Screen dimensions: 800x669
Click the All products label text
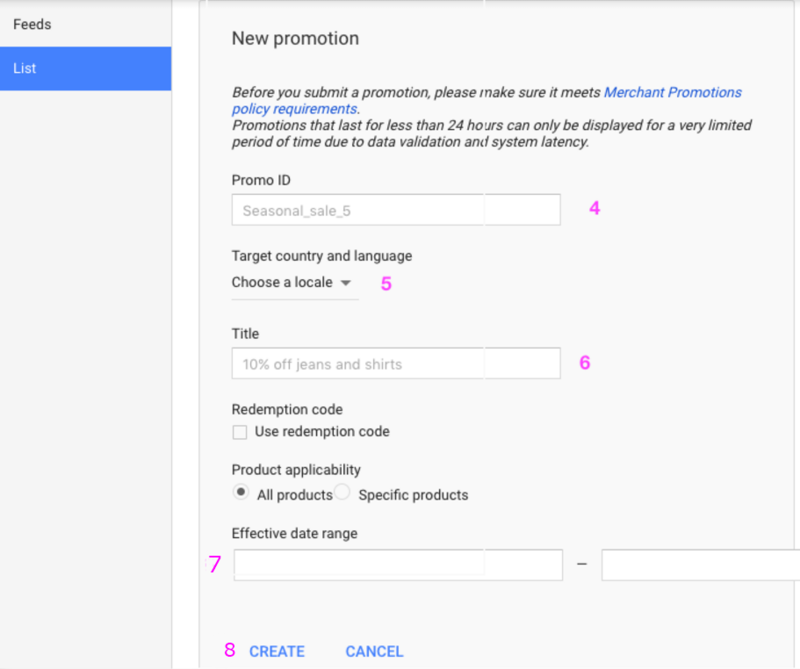(x=295, y=495)
